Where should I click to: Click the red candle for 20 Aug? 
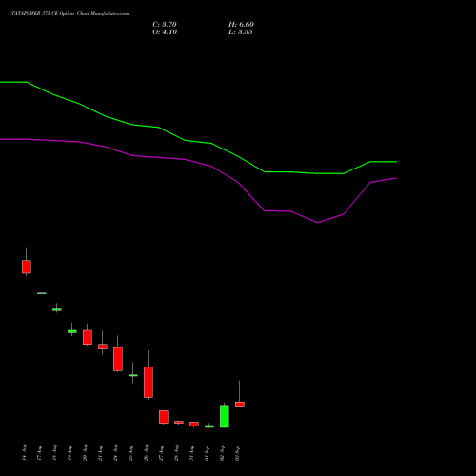click(88, 337)
